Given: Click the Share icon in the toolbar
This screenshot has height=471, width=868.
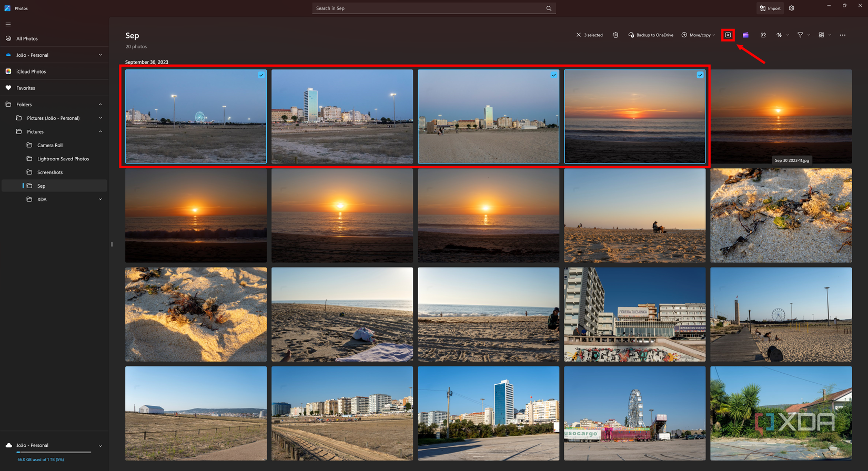Looking at the screenshot, I should (x=763, y=35).
